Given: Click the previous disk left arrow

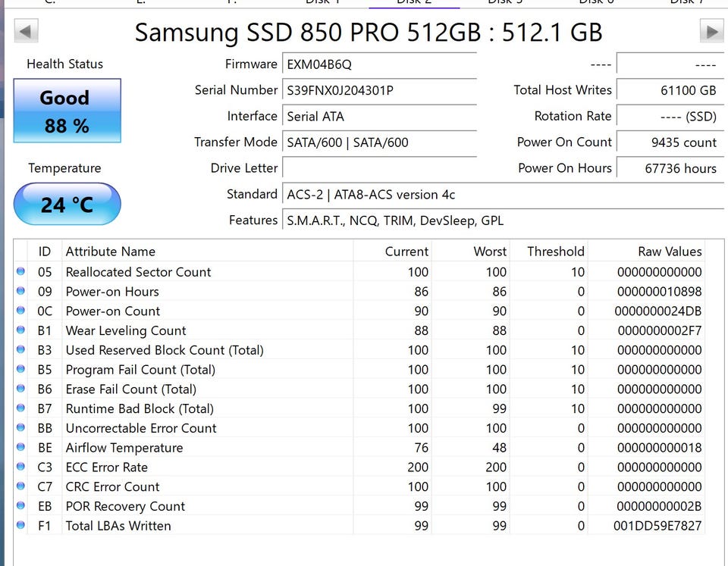Looking at the screenshot, I should [26, 32].
